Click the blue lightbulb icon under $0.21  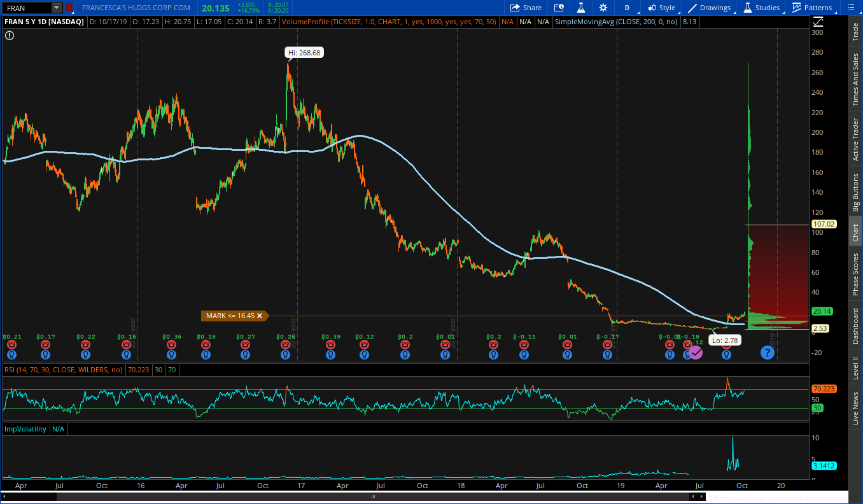11,354
